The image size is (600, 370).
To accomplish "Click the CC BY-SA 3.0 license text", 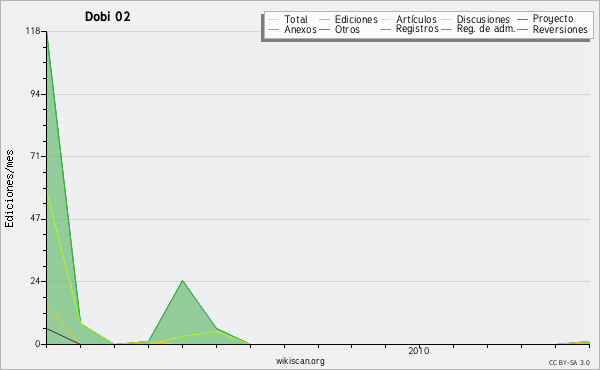I will point(569,363).
